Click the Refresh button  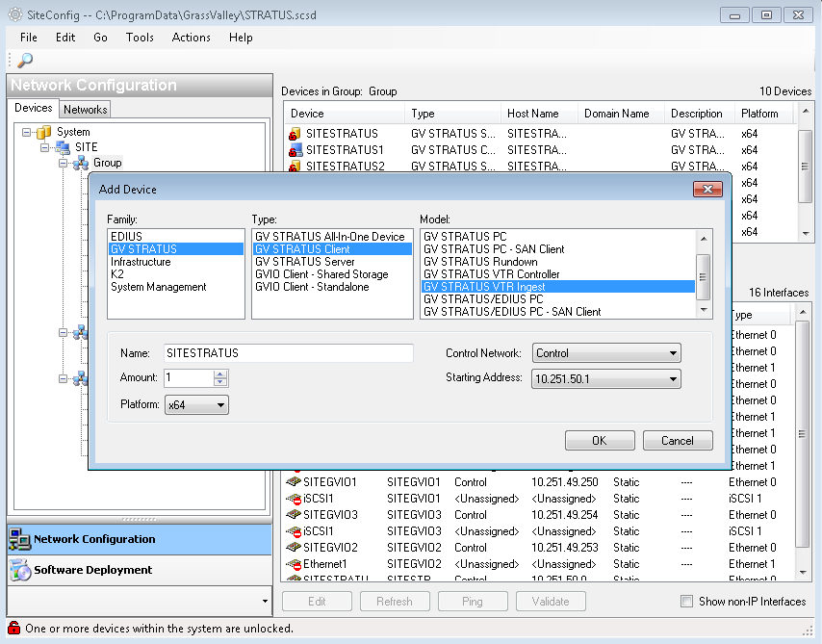click(395, 601)
